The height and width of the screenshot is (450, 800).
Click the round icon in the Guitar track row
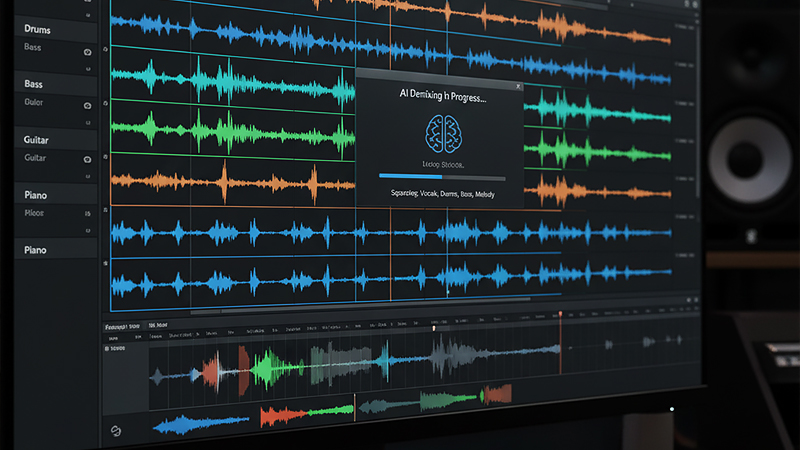click(89, 159)
